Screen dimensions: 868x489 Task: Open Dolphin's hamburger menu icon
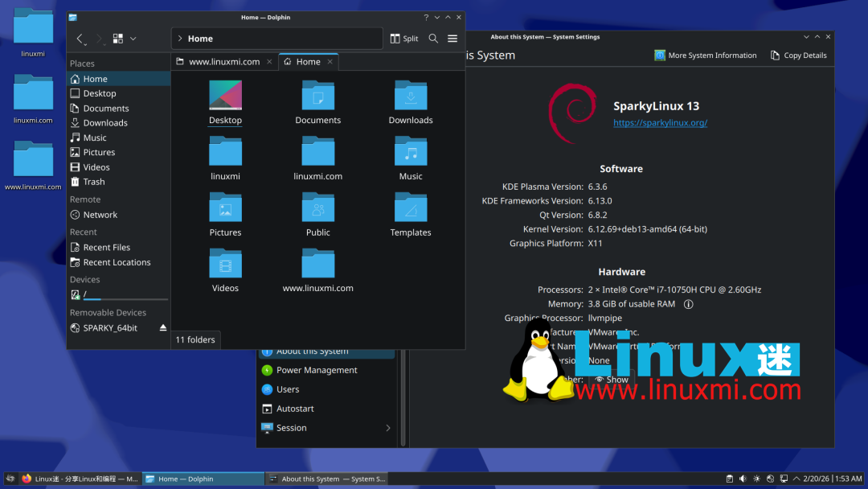pyautogui.click(x=452, y=38)
